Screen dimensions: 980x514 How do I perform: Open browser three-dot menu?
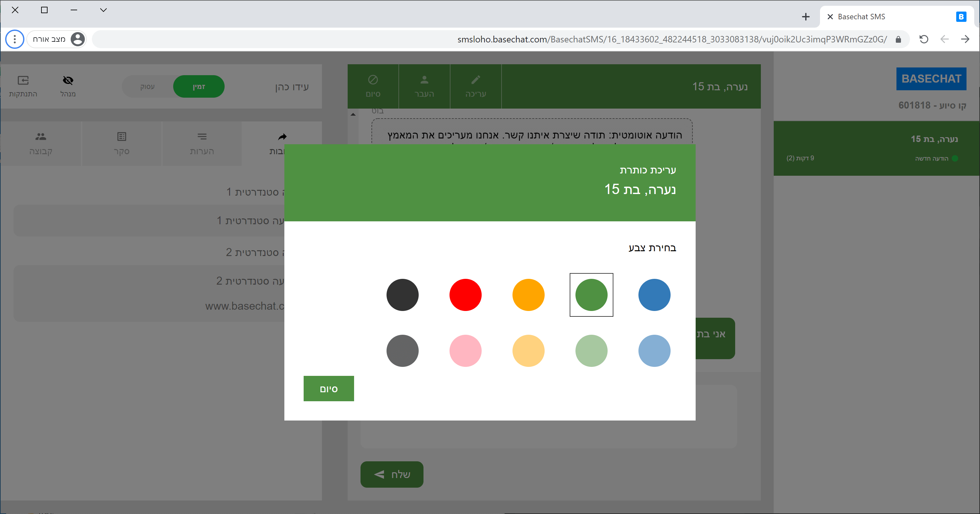tap(14, 39)
